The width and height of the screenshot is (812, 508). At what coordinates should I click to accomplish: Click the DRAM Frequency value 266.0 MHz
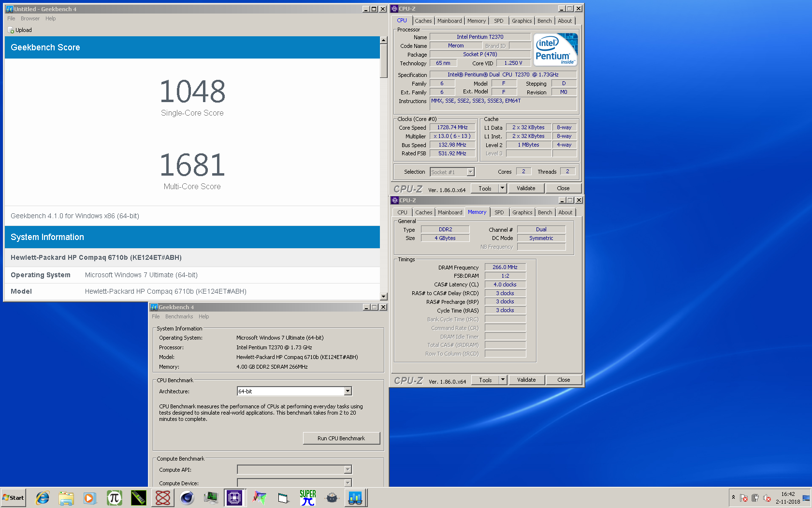505,267
